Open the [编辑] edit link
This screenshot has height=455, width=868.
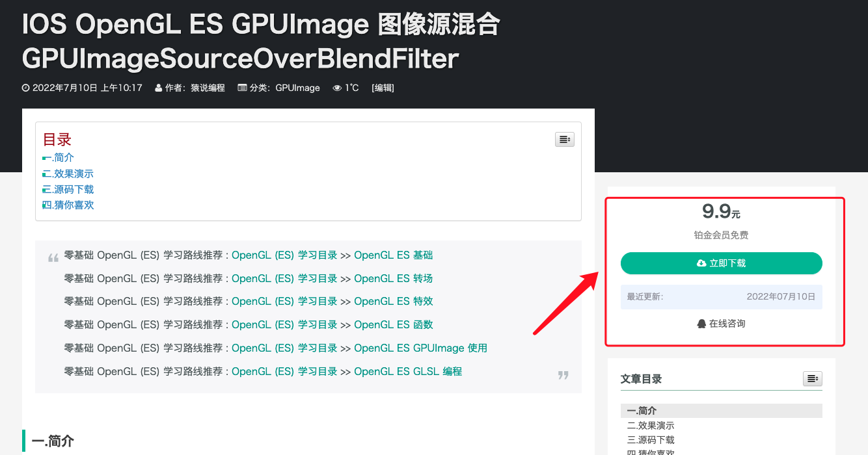[x=383, y=88]
